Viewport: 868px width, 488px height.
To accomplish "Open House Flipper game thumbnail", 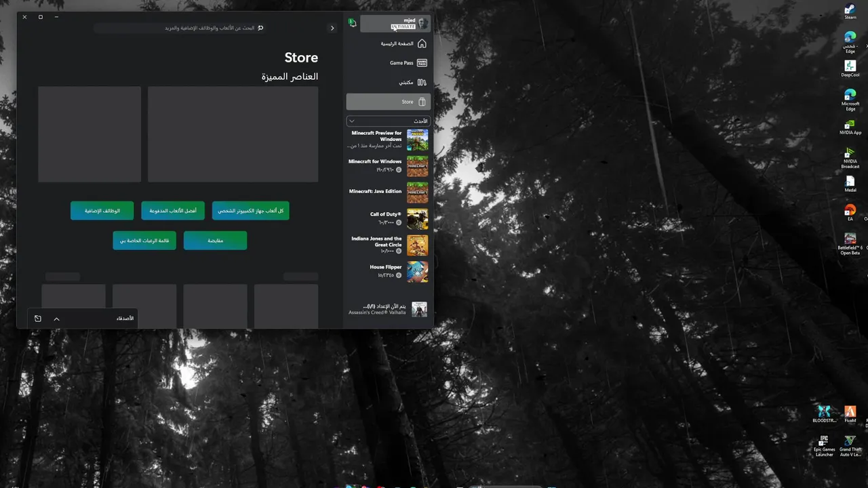I will 417,272.
